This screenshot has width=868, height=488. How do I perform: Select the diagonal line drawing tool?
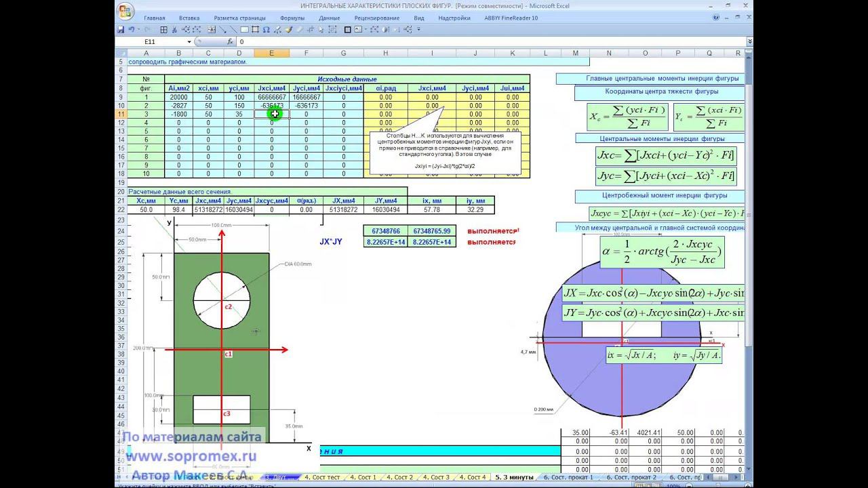coord(233,30)
